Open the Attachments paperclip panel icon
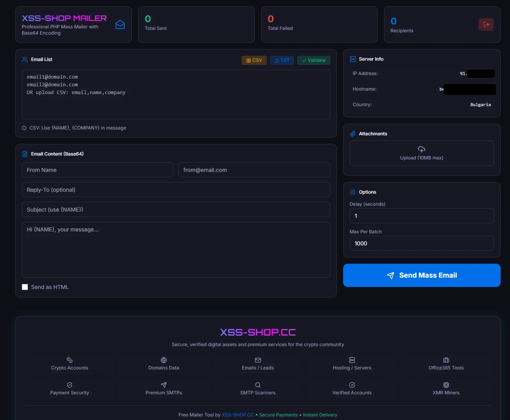The height and width of the screenshot is (420, 510). 352,133
